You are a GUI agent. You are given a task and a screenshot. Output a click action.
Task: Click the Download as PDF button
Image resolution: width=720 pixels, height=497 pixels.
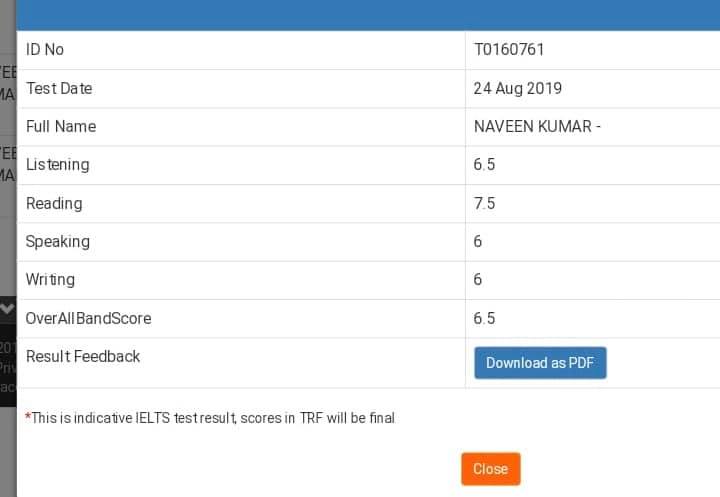tap(540, 363)
